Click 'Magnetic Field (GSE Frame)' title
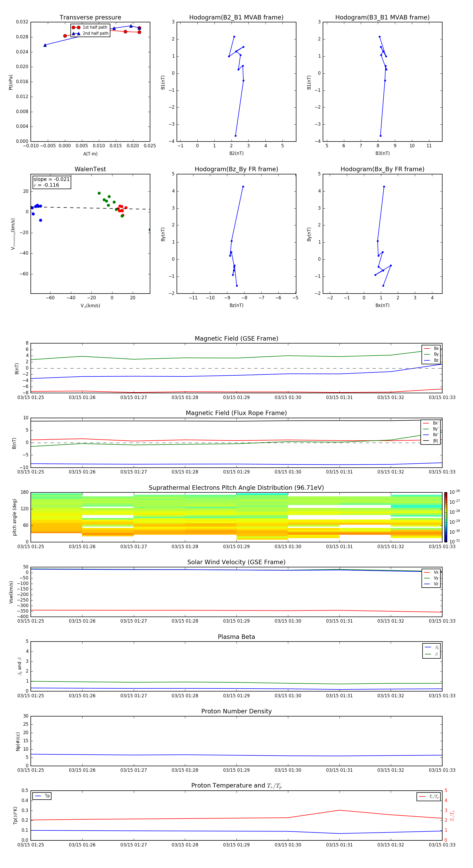Image resolution: width=473 pixels, height=868 pixels. (x=236, y=339)
